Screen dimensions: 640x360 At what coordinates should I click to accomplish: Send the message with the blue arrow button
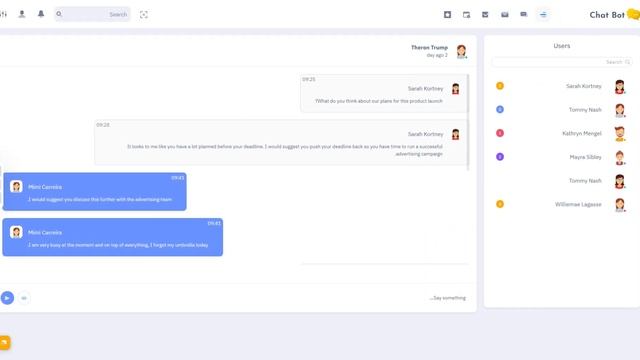pos(7,298)
